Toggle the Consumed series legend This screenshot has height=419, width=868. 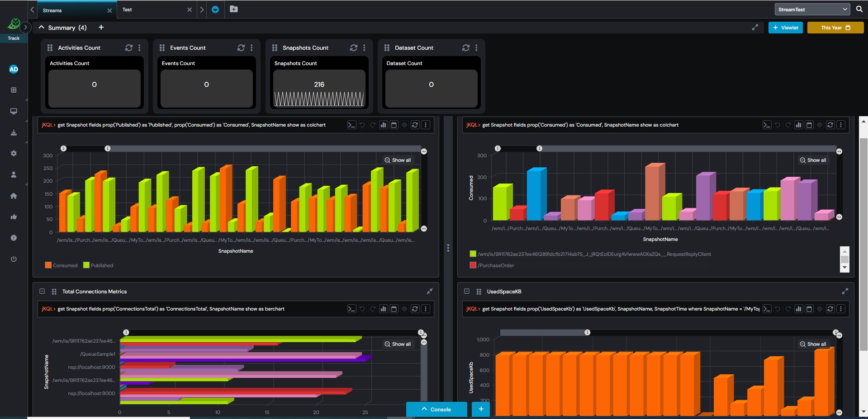click(x=61, y=265)
